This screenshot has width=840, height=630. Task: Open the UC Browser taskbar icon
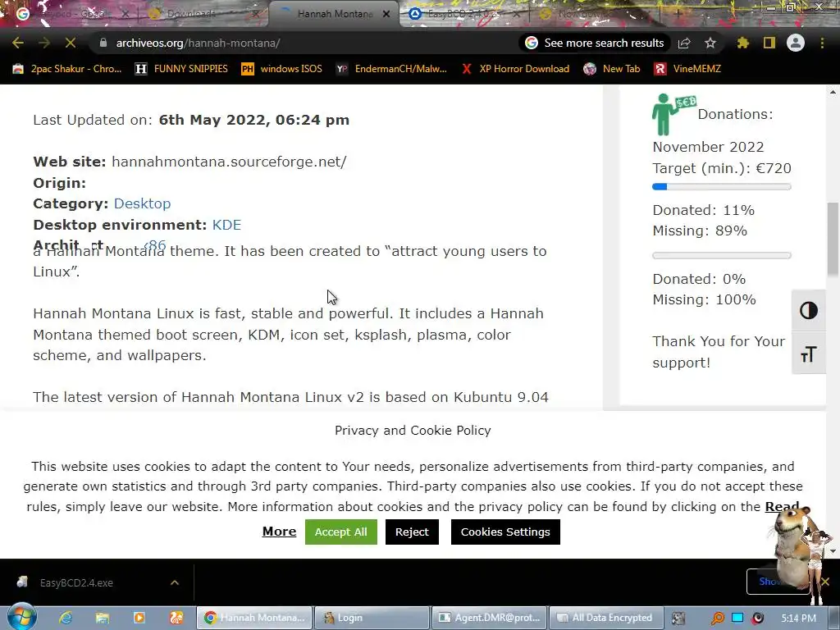pyautogui.click(x=176, y=618)
